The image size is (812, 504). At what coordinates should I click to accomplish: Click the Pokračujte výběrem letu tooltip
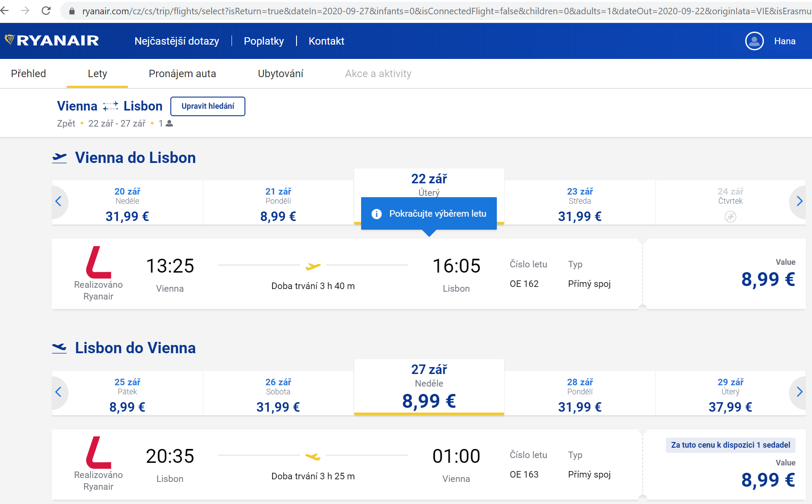(429, 214)
